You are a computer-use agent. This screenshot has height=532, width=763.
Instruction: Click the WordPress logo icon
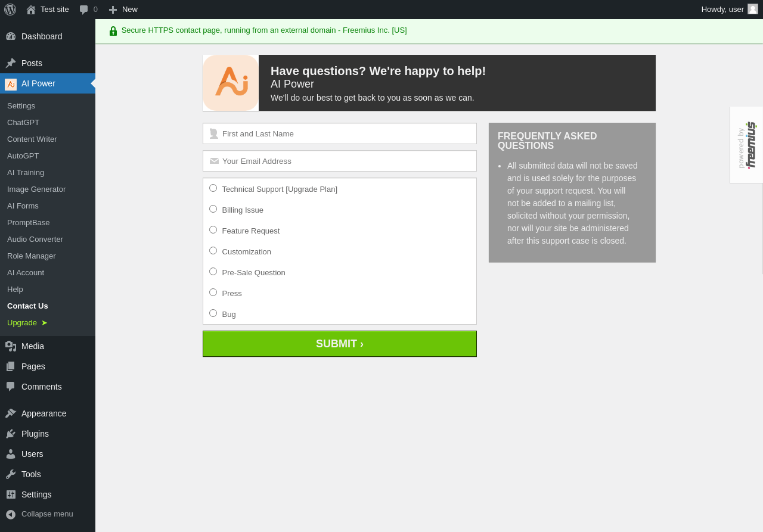[x=10, y=10]
